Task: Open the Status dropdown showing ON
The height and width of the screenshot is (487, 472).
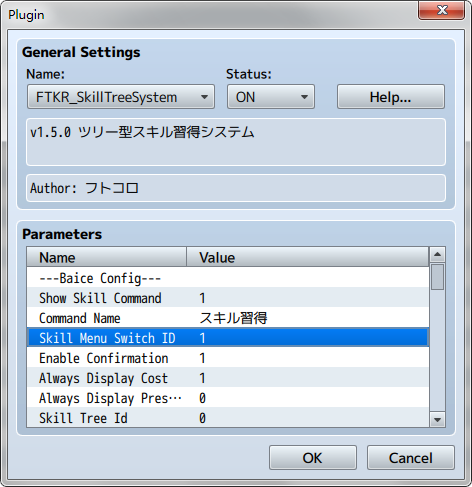Action: tap(271, 97)
